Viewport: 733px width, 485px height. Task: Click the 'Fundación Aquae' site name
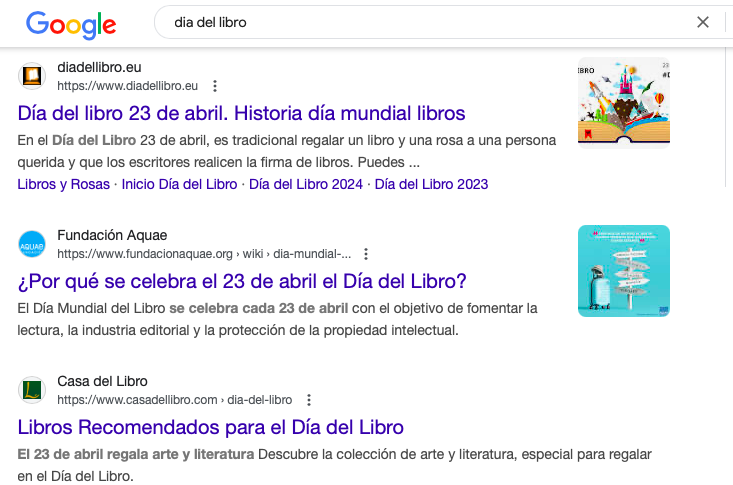click(x=112, y=235)
